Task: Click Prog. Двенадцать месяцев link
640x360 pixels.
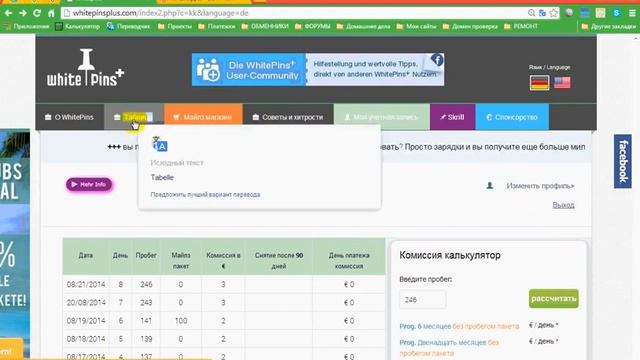Action: (x=449, y=347)
